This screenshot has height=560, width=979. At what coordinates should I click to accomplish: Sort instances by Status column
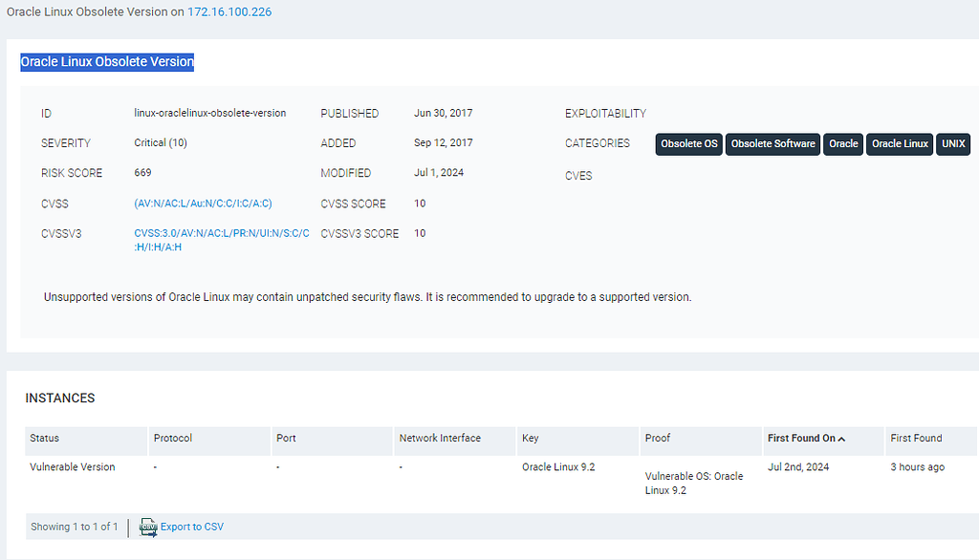[x=45, y=439]
